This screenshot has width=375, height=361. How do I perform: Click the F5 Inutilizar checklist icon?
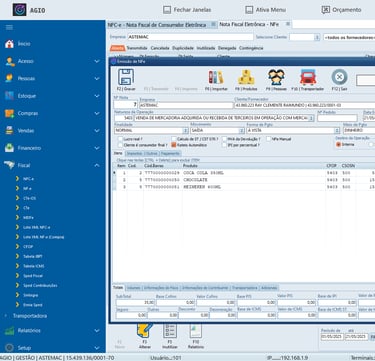coord(170,331)
